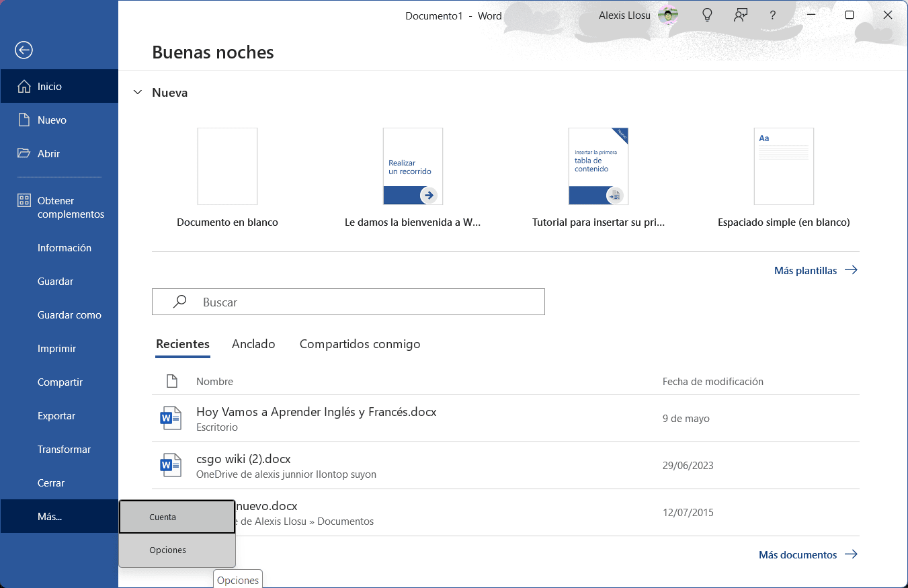Click Word icon of Inglés y Francés file
This screenshot has height=588, width=908.
171,418
